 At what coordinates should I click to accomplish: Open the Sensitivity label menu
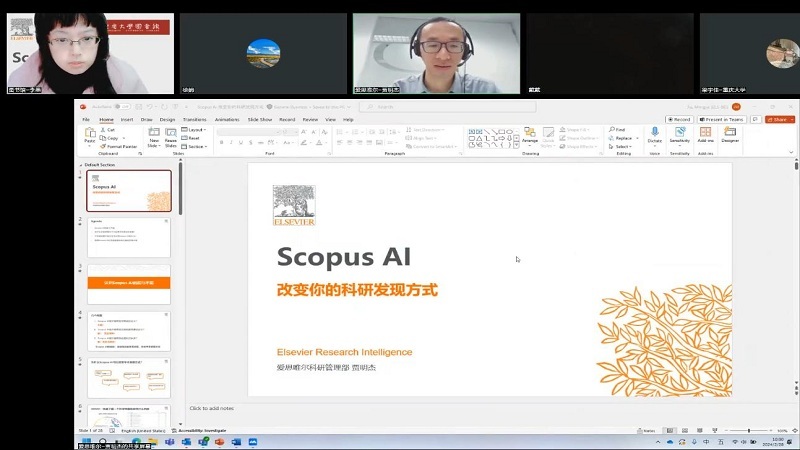tap(680, 135)
